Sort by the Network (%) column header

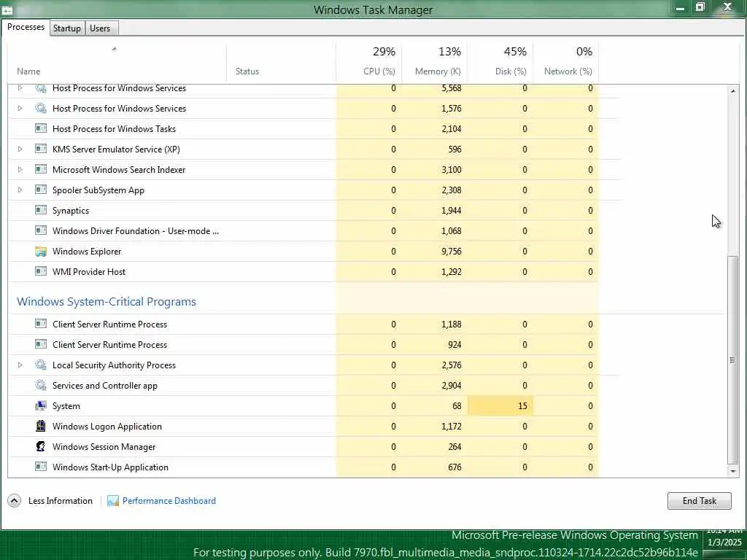point(566,63)
